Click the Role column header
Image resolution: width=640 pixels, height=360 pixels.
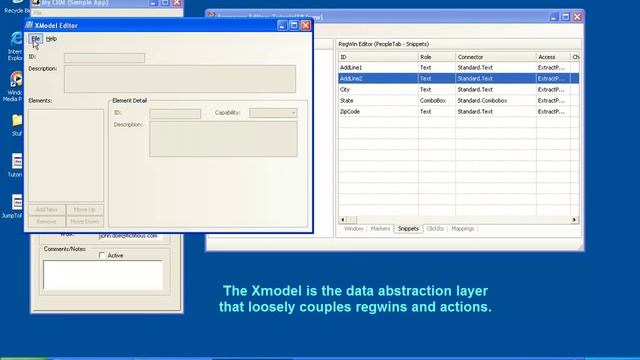pos(437,57)
